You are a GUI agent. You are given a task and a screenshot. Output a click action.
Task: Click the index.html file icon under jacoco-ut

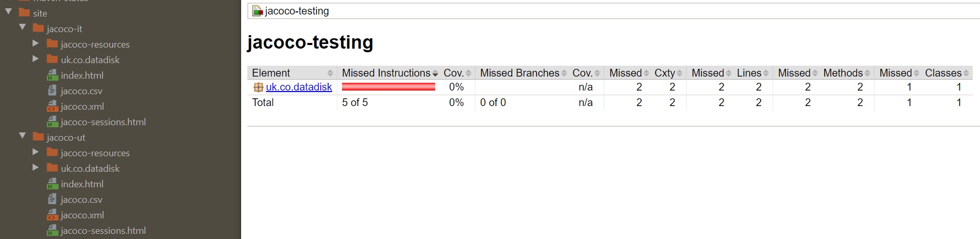pyautogui.click(x=52, y=184)
